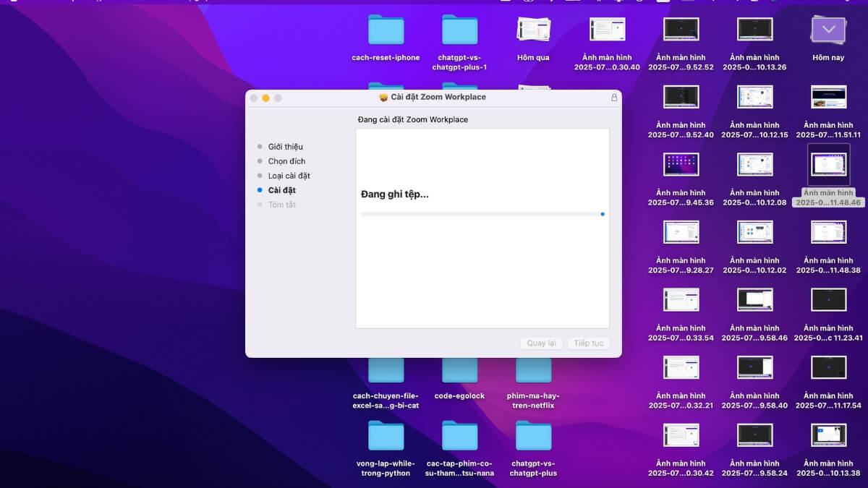Select the vong-lap-while-trong-python folder
Image resolution: width=868 pixels, height=488 pixels.
click(386, 436)
